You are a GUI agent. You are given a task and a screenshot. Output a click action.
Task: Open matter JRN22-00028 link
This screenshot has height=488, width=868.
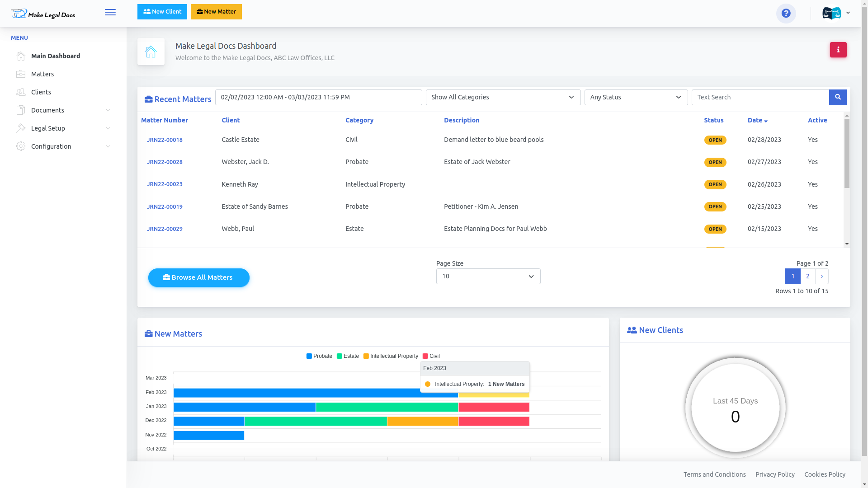point(165,162)
